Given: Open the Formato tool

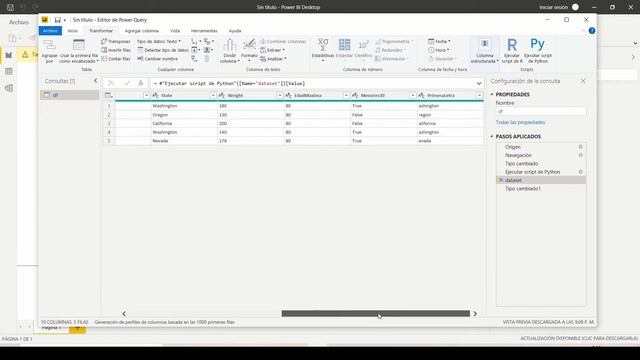Looking at the screenshot, I should pyautogui.click(x=249, y=51).
